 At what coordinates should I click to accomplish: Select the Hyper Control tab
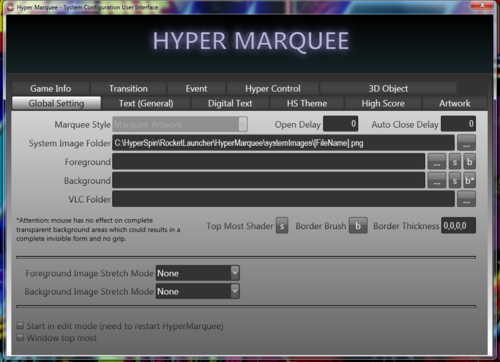(x=273, y=88)
